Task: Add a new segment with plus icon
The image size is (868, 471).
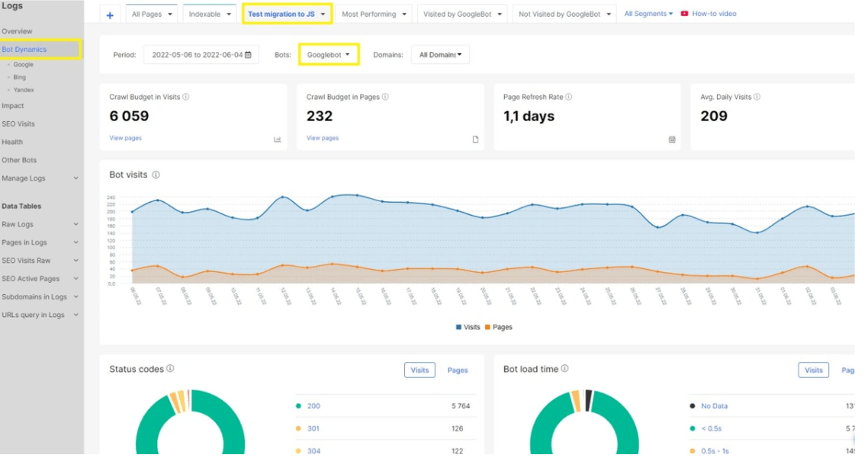Action: pos(110,15)
